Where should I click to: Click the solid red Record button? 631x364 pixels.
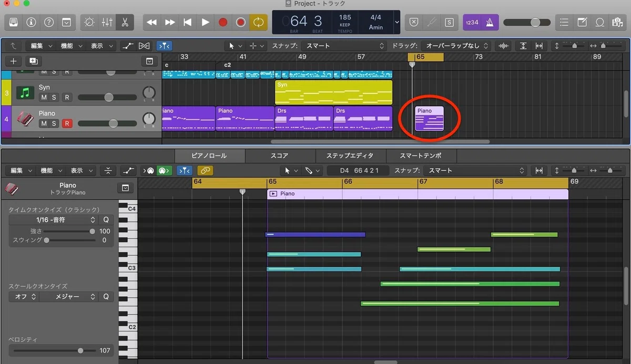point(223,22)
